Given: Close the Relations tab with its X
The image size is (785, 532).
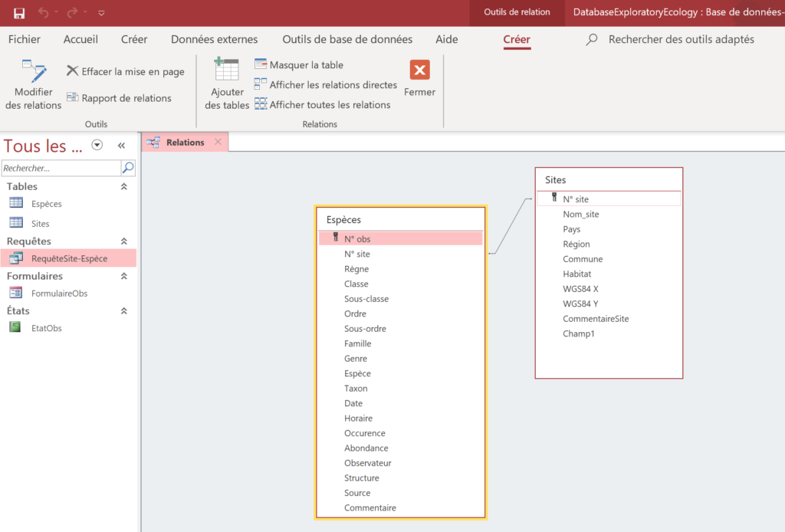Looking at the screenshot, I should point(218,142).
